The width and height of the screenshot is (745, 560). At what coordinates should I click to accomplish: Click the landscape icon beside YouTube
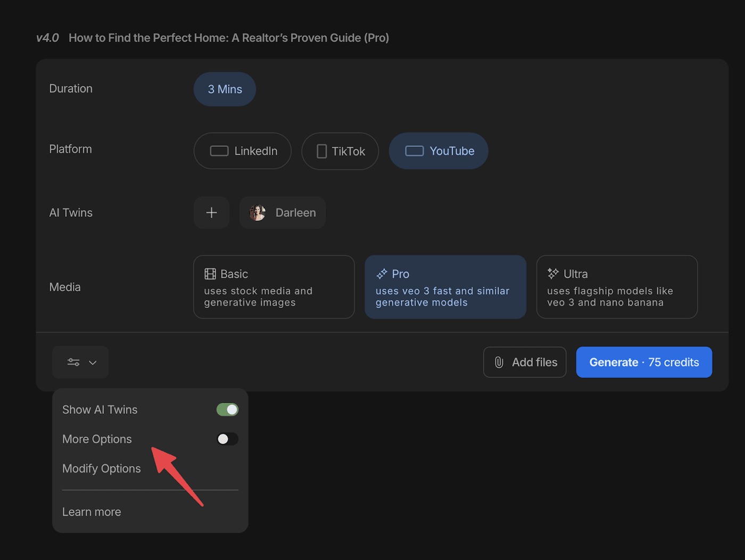[x=414, y=151]
